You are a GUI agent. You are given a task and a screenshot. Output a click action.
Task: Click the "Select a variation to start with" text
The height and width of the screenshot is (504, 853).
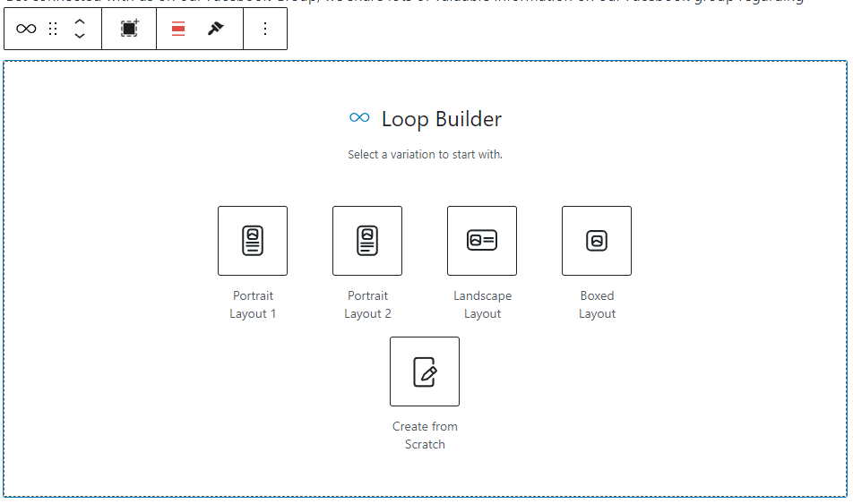tap(425, 155)
